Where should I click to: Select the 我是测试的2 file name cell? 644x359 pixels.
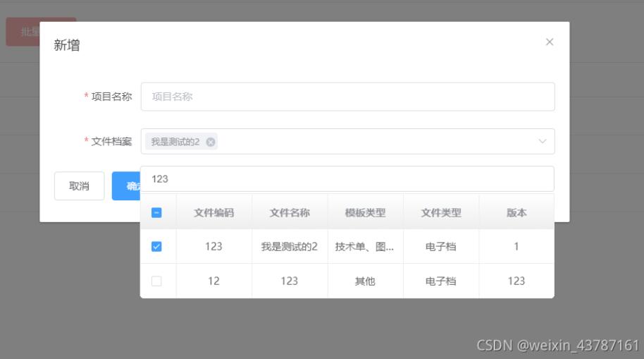[290, 247]
